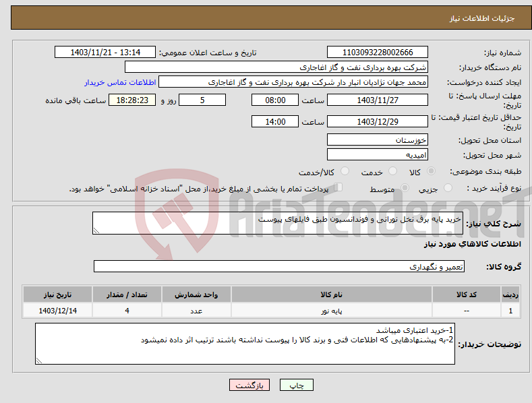Click the delivery province field خوزستان
The width and height of the screenshot is (532, 403).
tap(378, 139)
